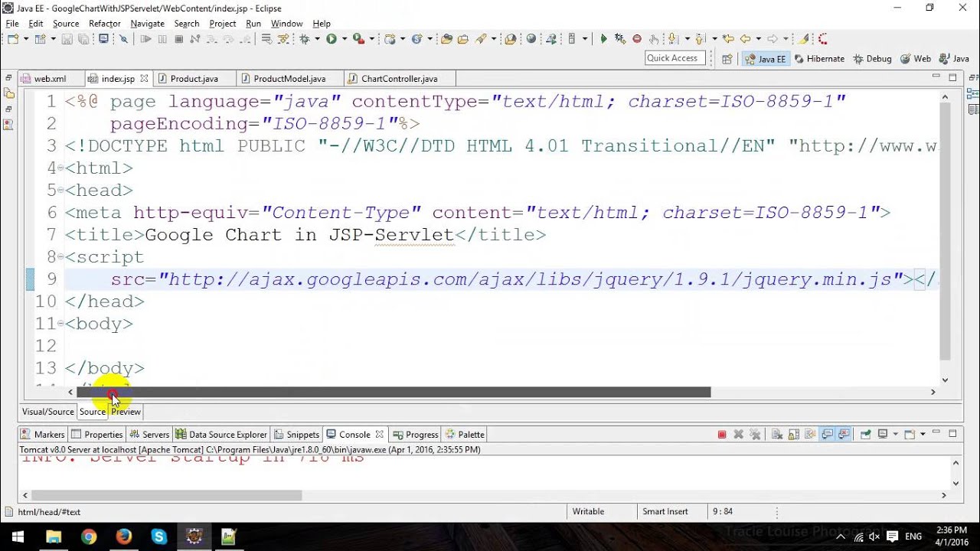Click the Open Web Browser globe icon
Image resolution: width=980 pixels, height=551 pixels.
(531, 39)
